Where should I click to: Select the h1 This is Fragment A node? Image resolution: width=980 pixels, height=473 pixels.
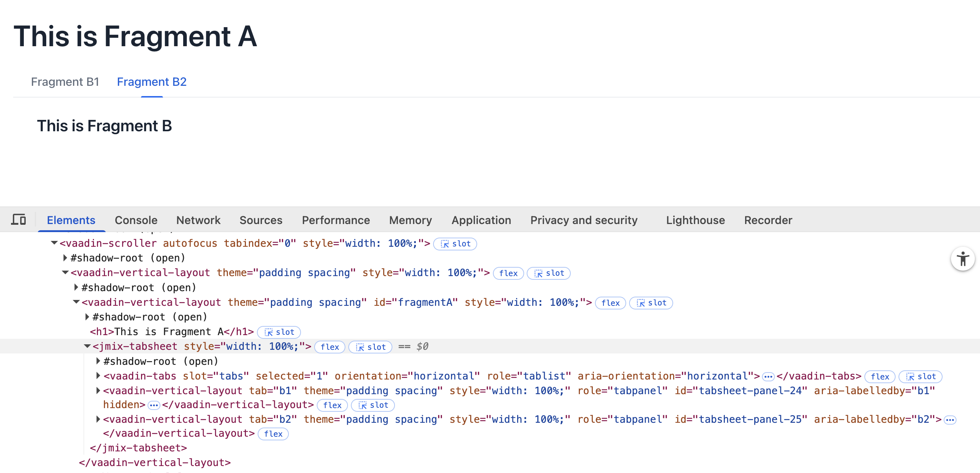click(x=172, y=332)
